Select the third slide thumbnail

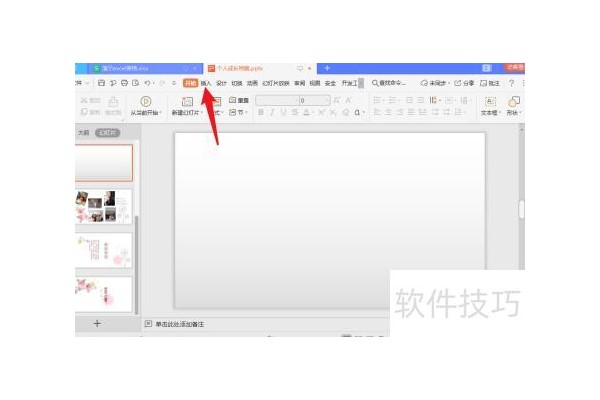pyautogui.click(x=104, y=250)
